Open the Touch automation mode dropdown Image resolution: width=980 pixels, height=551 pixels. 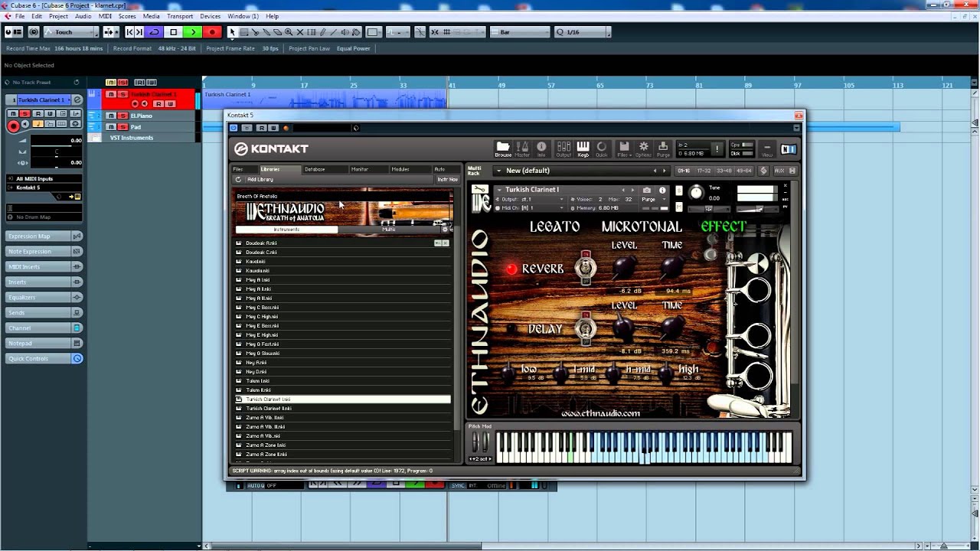click(71, 32)
